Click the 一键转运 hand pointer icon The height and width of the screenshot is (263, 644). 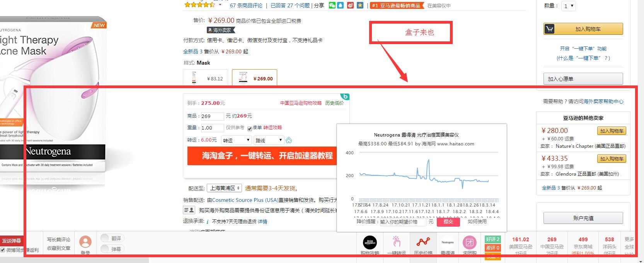(x=396, y=243)
